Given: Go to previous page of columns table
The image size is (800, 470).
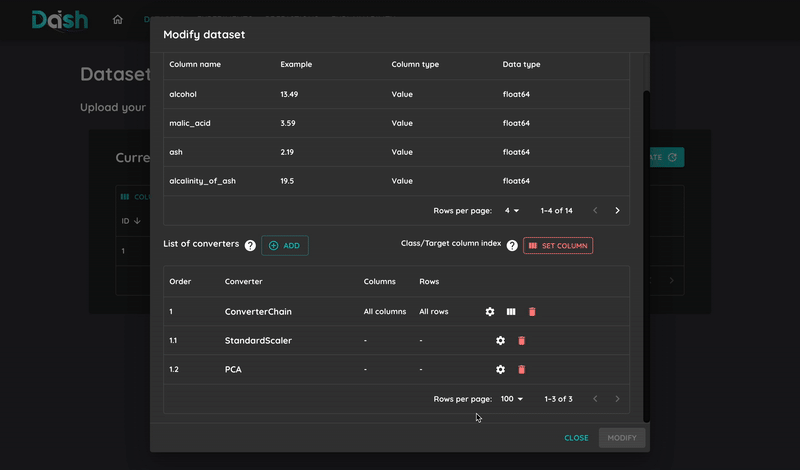Looking at the screenshot, I should tap(595, 211).
